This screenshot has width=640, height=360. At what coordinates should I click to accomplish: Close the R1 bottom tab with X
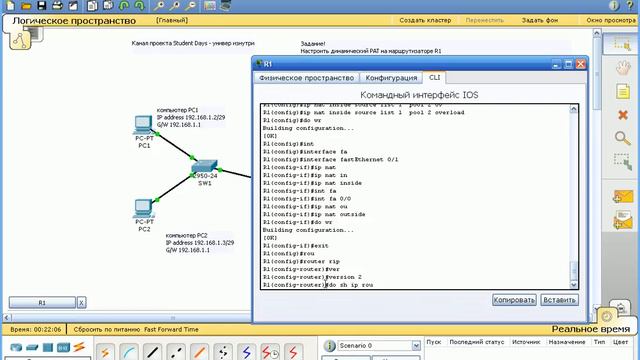coord(81,302)
